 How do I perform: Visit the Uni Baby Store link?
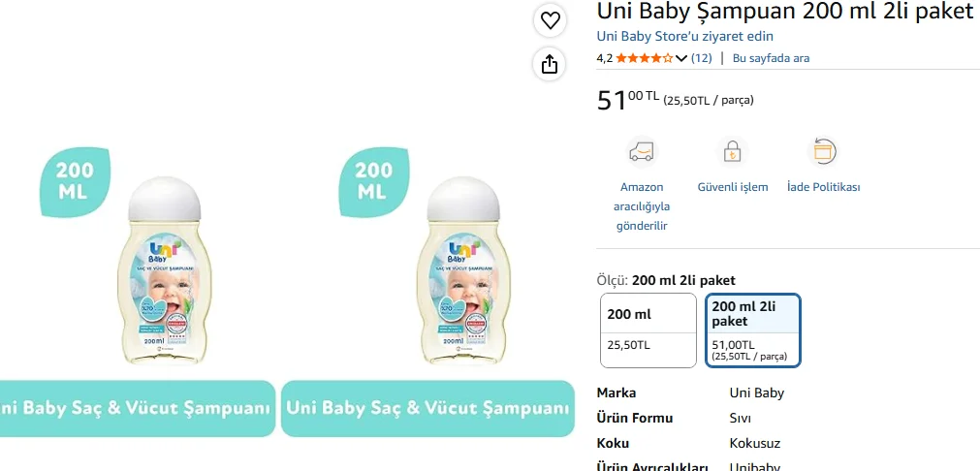point(685,36)
